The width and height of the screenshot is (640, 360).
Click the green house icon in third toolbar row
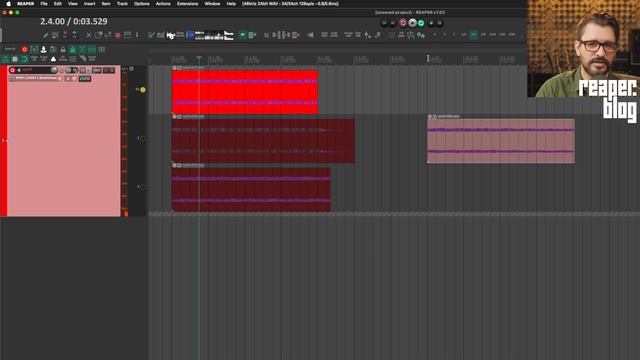6,59
